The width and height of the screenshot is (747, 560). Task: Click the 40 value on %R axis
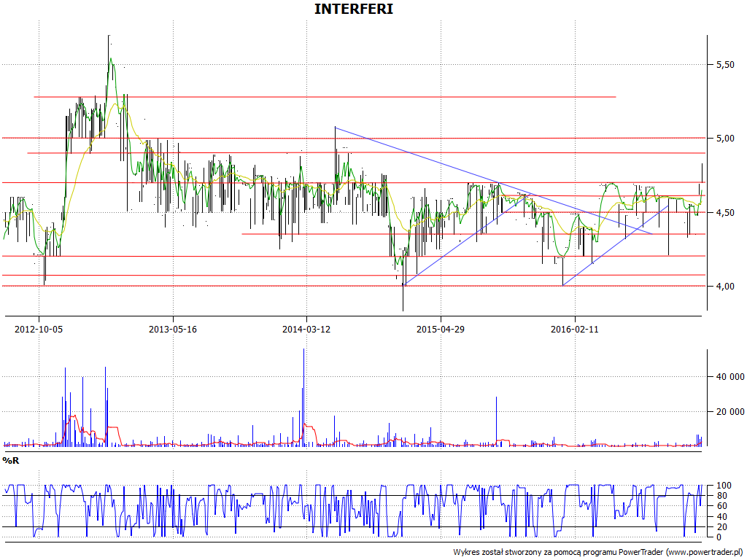pos(721,517)
